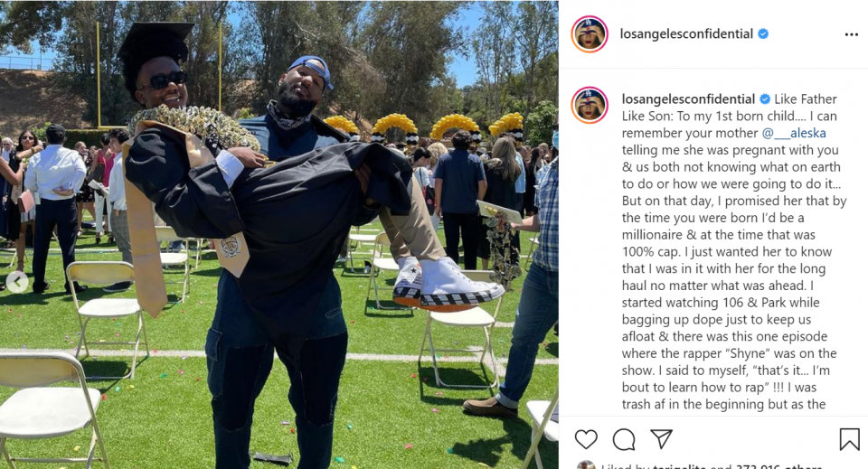
Task: Open the tarigolite liker profile link
Action: [679, 466]
